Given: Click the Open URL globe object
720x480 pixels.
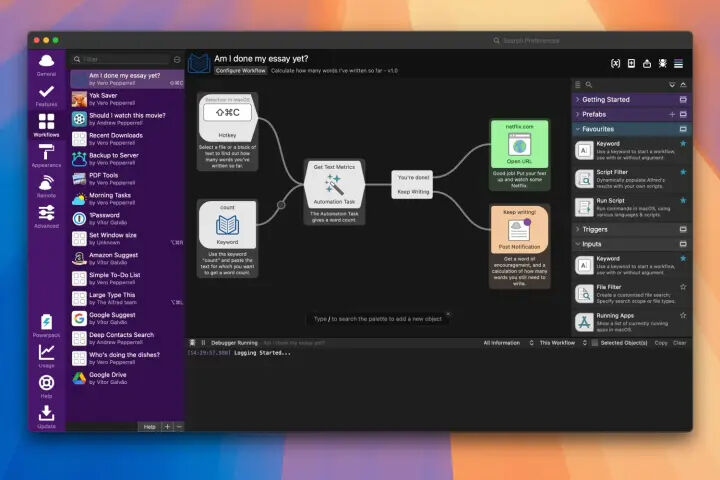Looking at the screenshot, I should 518,147.
